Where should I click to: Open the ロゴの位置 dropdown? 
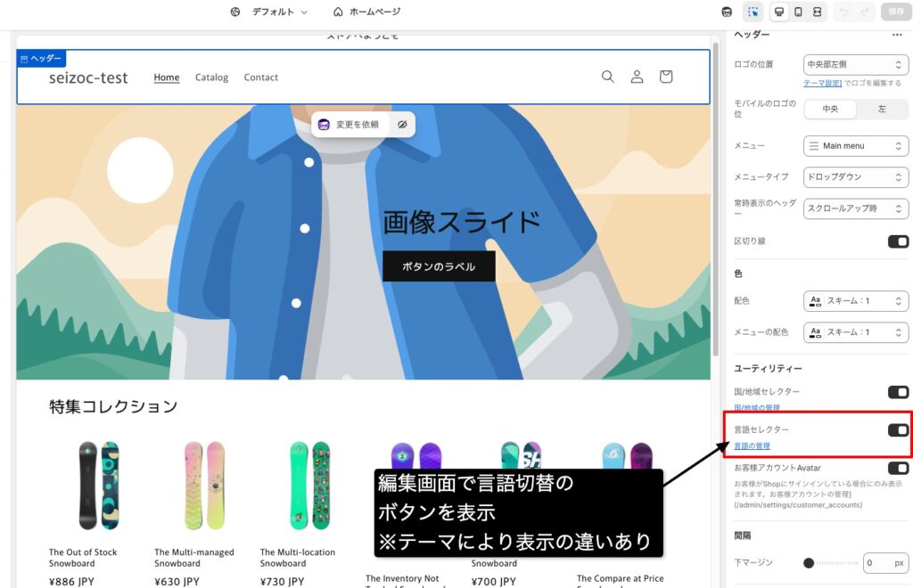(x=855, y=64)
